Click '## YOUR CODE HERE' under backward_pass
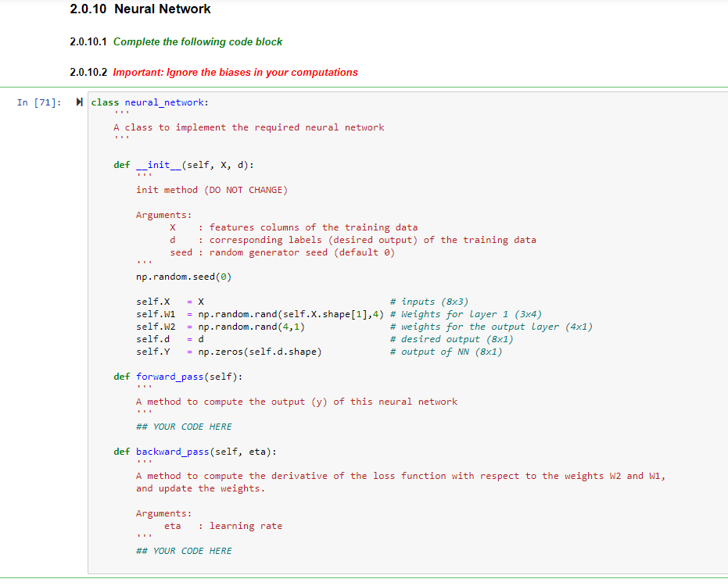728x586 pixels. pyautogui.click(x=184, y=552)
